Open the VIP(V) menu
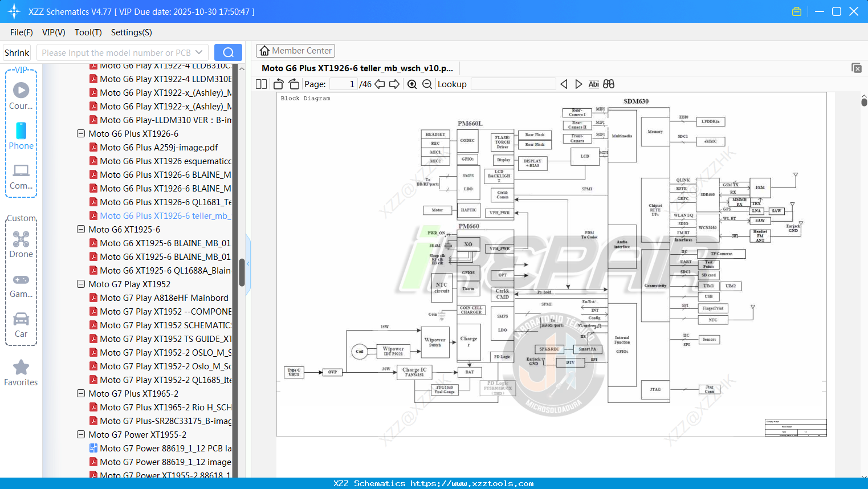 point(54,32)
